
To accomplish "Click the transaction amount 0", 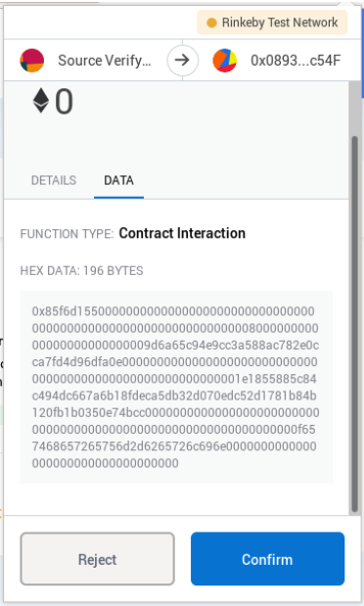I will (64, 101).
